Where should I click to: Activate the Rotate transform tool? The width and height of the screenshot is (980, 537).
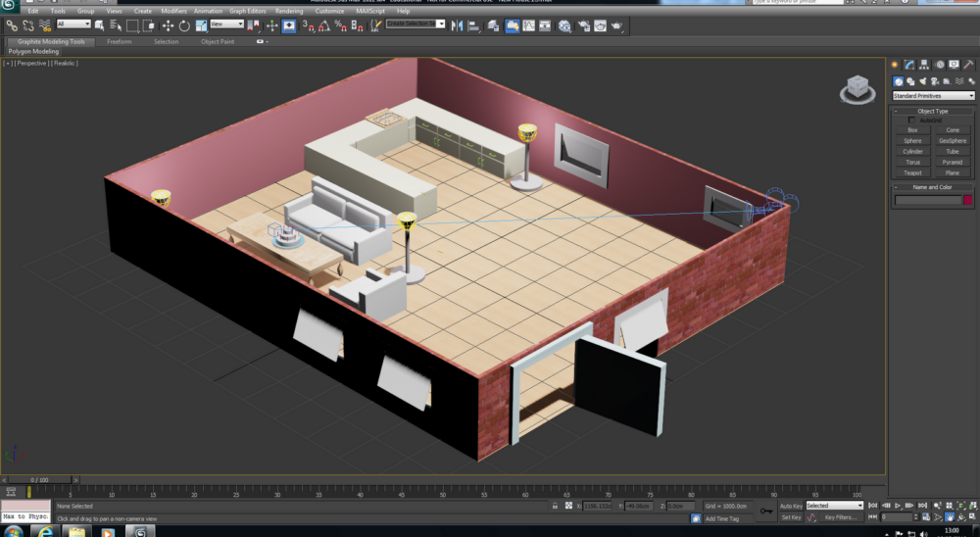point(184,25)
